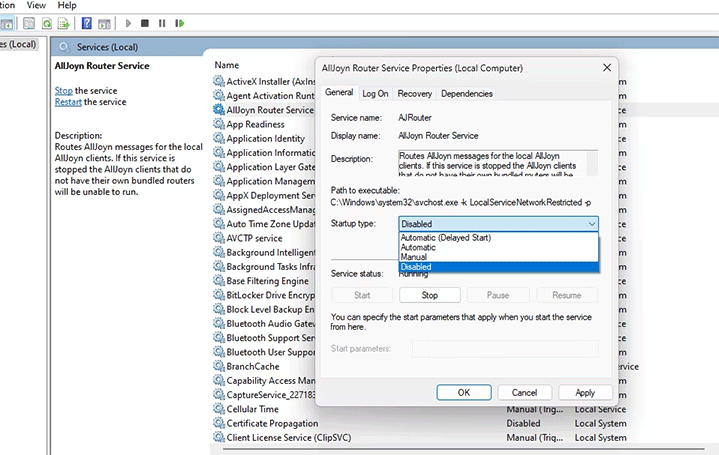Click the Refresh toolbar icon
The width and height of the screenshot is (719, 455).
(x=47, y=23)
